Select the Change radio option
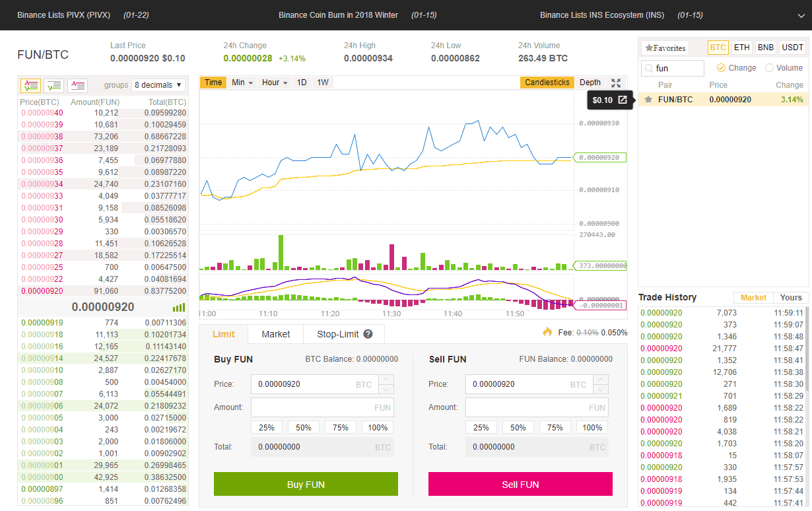812x511 pixels. pos(736,68)
